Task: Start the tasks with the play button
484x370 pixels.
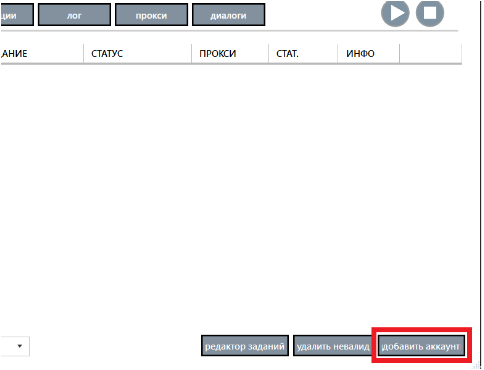Action: [395, 13]
